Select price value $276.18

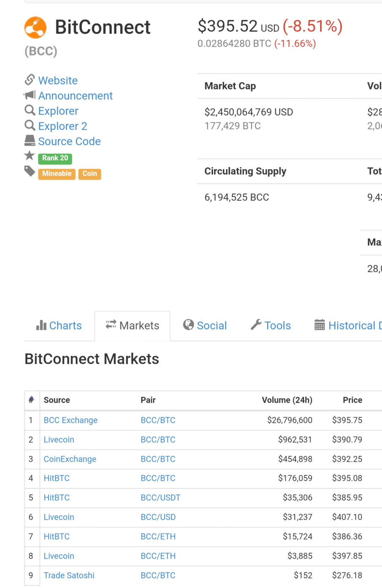tap(347, 575)
